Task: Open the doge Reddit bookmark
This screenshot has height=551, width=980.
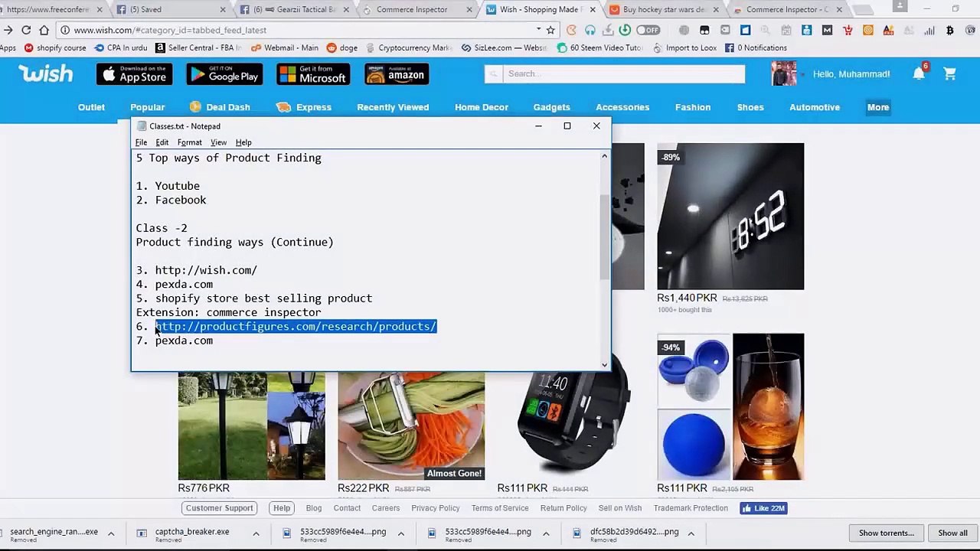Action: [341, 47]
